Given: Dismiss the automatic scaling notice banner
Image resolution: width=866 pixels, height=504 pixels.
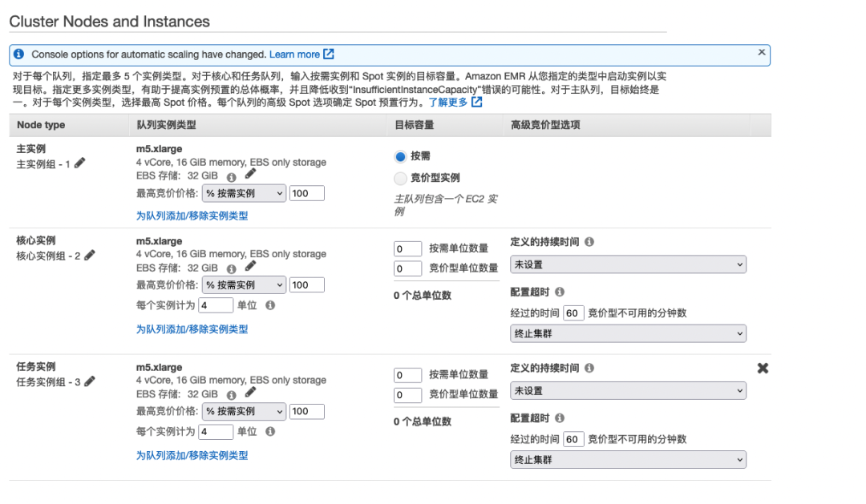Looking at the screenshot, I should click(x=761, y=52).
